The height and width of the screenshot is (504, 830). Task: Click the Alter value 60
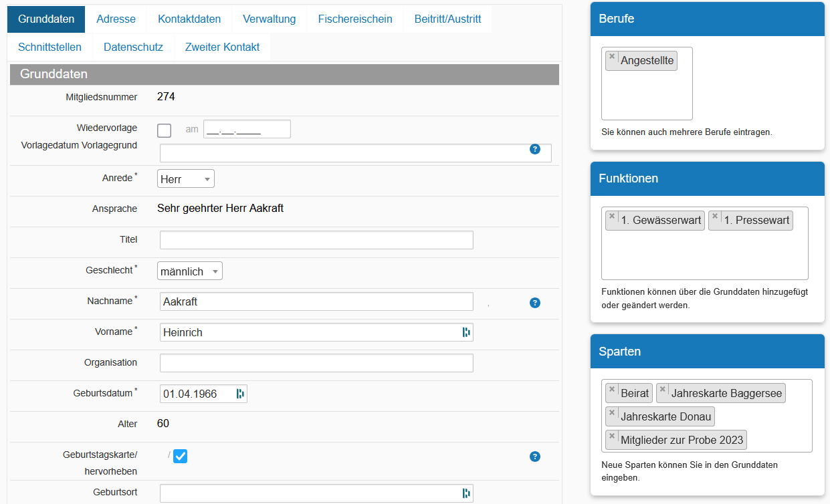tap(163, 424)
